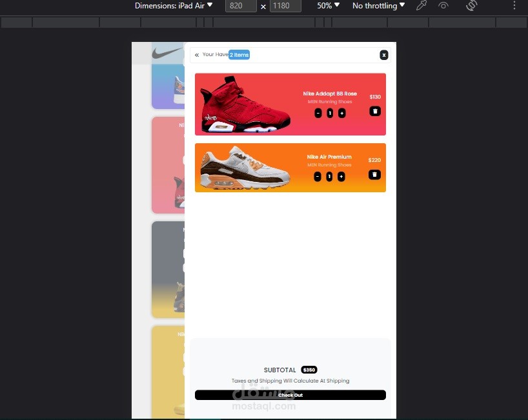Click the Taxes and Shipping note text
The image size is (528, 420).
click(x=290, y=381)
